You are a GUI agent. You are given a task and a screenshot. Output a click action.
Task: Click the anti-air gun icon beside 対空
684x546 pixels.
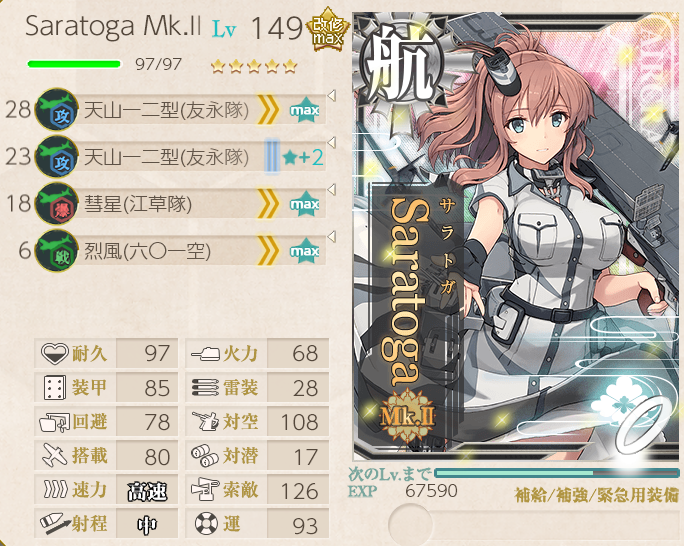pos(205,422)
